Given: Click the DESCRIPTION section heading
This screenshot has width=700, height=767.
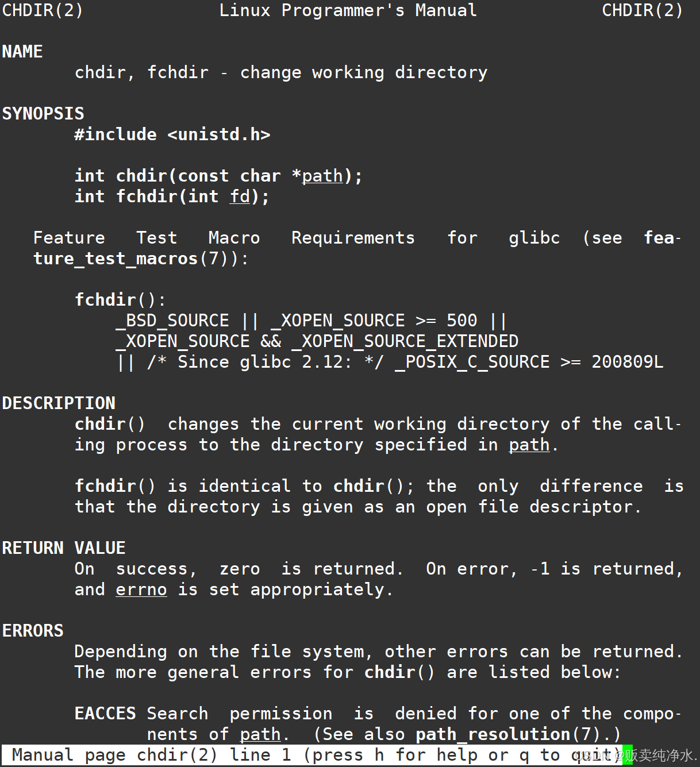Looking at the screenshot, I should coord(59,403).
